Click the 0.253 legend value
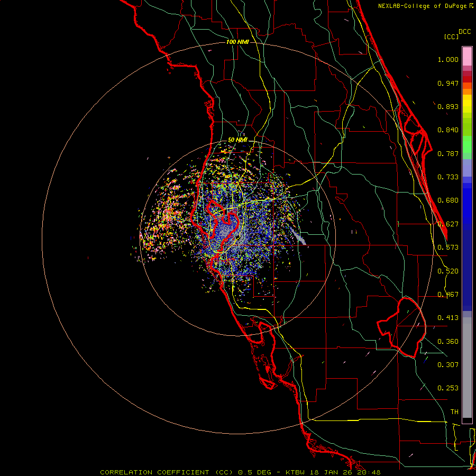Image resolution: width=476 pixels, height=476 pixels. [448, 388]
